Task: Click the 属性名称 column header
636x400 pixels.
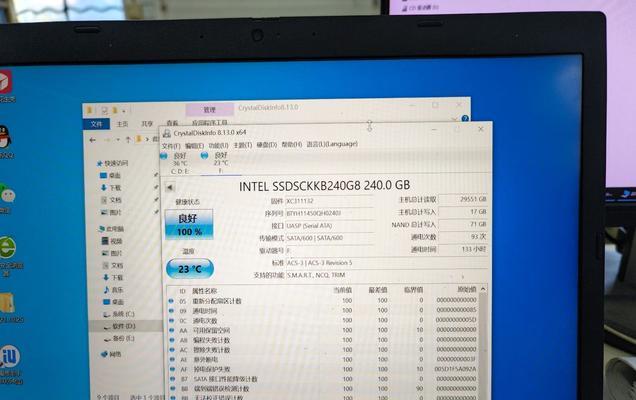Action: click(204, 291)
